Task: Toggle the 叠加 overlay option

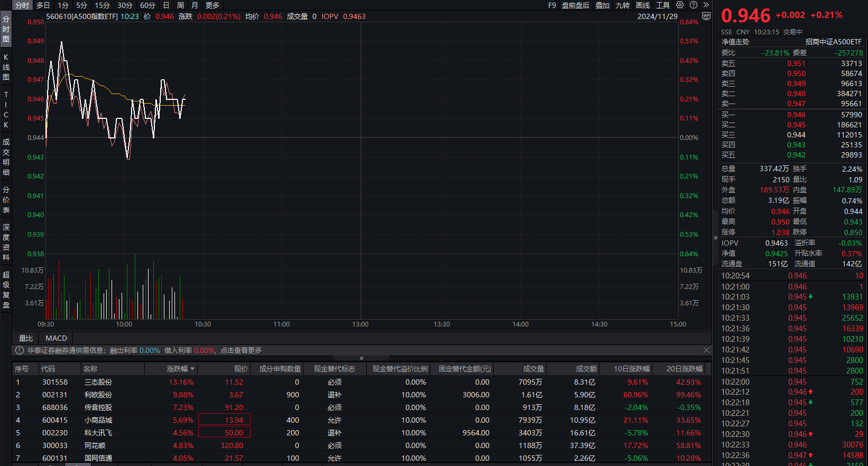Action: tap(603, 5)
